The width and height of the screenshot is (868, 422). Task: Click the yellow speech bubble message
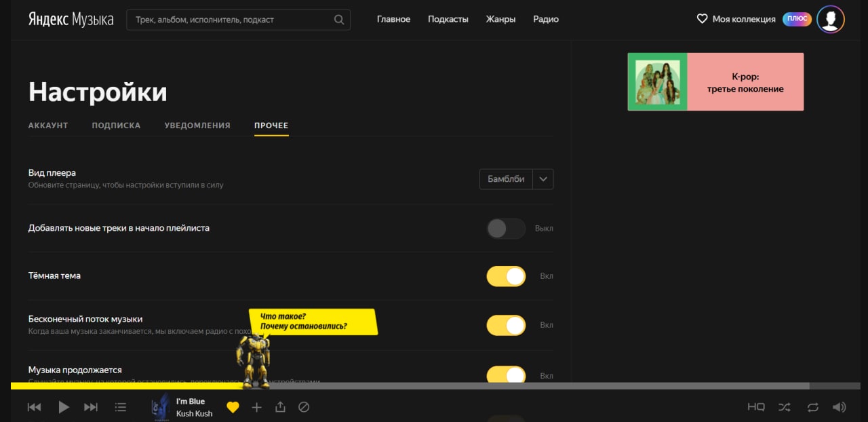[312, 322]
